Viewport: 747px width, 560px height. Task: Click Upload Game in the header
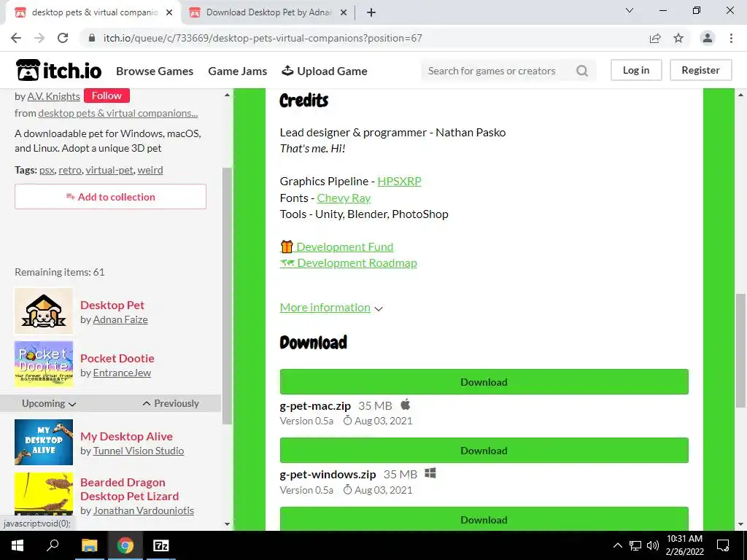click(325, 71)
